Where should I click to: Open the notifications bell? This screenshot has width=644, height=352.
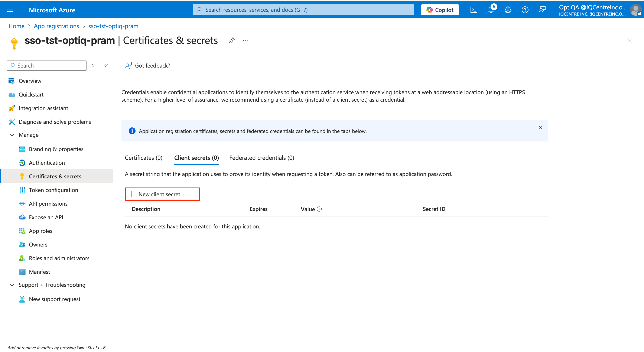(x=491, y=10)
